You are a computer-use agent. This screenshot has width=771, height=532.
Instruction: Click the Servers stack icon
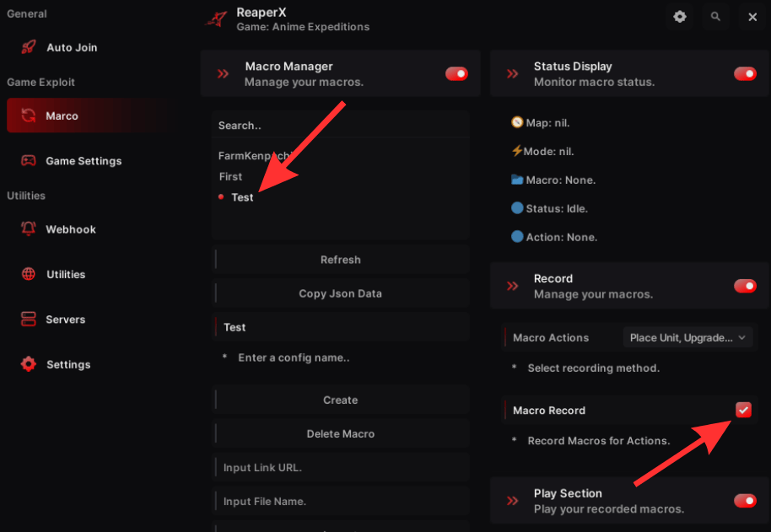point(28,319)
